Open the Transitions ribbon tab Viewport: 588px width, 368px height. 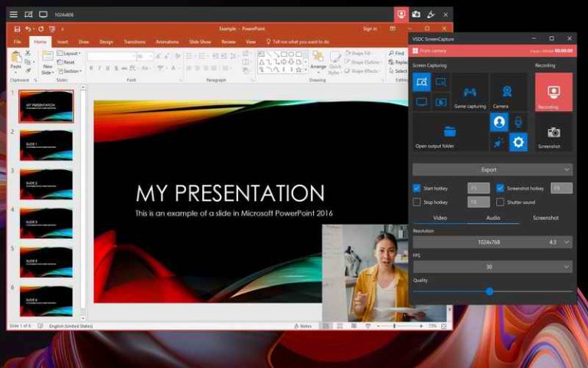[134, 41]
